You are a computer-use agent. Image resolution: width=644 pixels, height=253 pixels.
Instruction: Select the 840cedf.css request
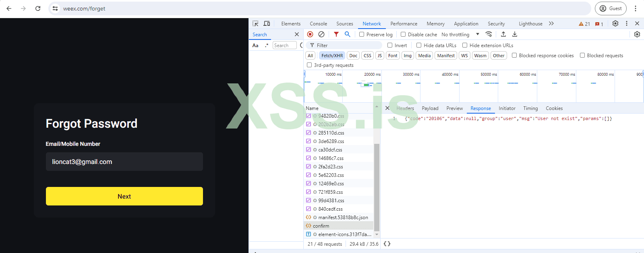(x=339, y=209)
